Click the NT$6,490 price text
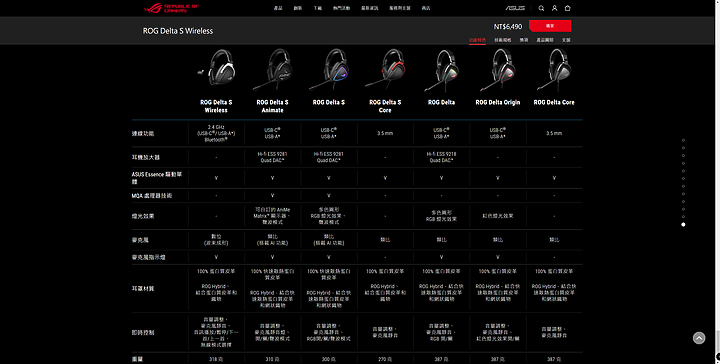720x364 pixels. (508, 27)
